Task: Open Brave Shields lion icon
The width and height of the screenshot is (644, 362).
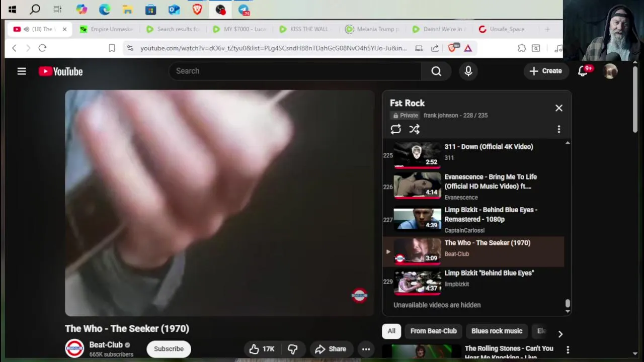Action: coord(452,48)
